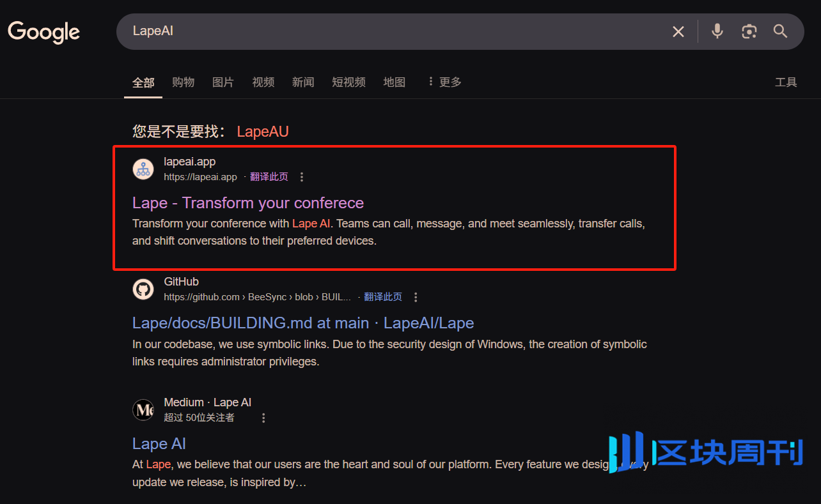The width and height of the screenshot is (821, 504).
Task: Click the Google logo
Action: point(43,32)
